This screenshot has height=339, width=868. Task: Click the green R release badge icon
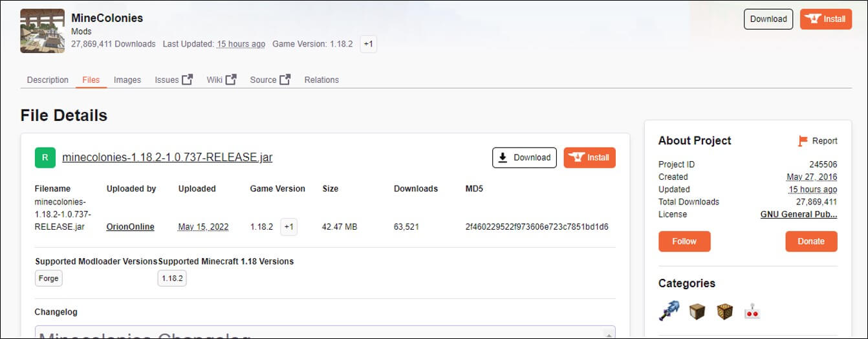(45, 157)
